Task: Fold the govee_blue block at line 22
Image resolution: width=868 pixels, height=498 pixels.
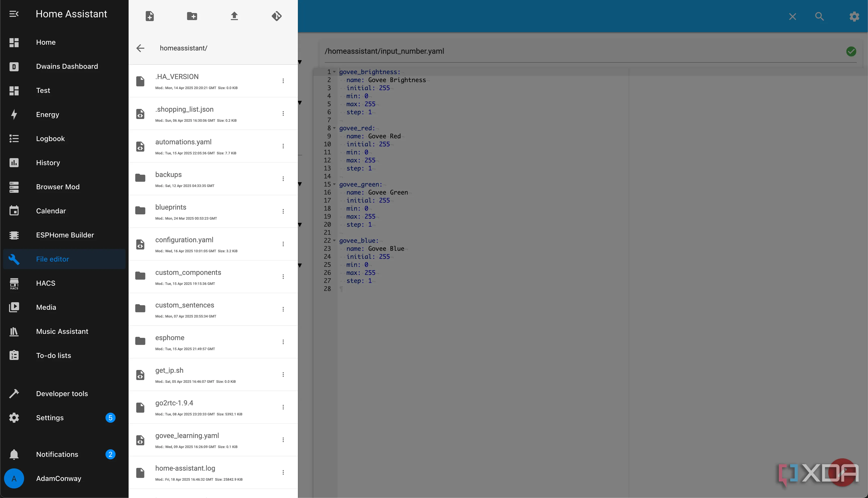Action: click(334, 240)
